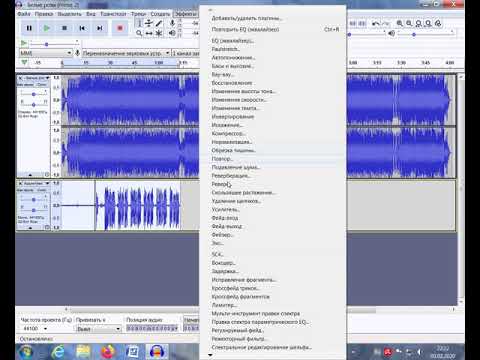Image resolution: width=480 pixels, height=360 pixels.
Task: Choose Повторить EQ menu entry
Action: (273, 29)
